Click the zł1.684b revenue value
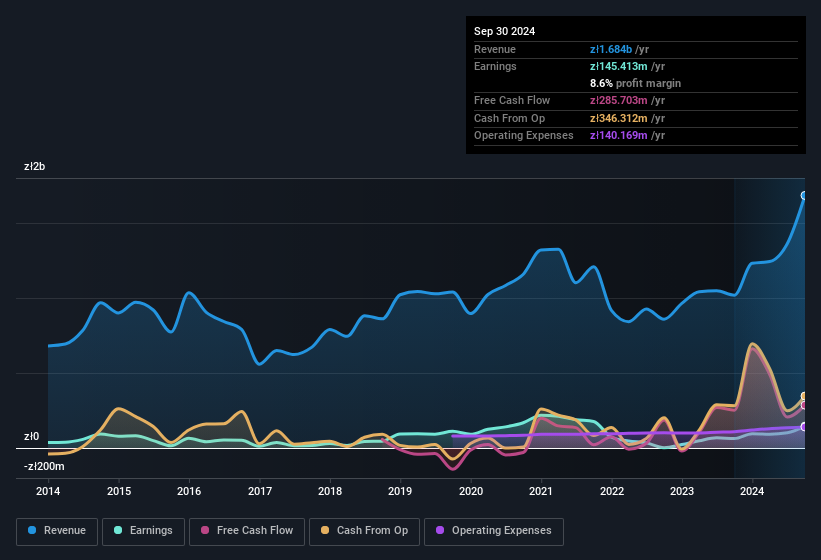The height and width of the screenshot is (560, 821). (x=611, y=49)
